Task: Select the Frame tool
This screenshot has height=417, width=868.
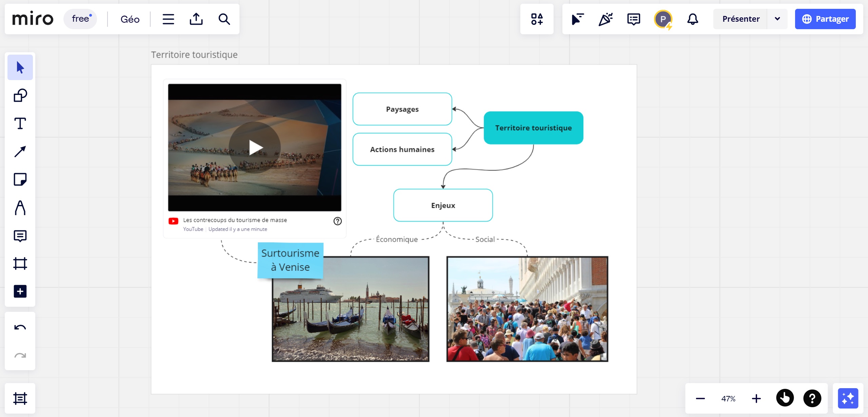Action: [20, 263]
